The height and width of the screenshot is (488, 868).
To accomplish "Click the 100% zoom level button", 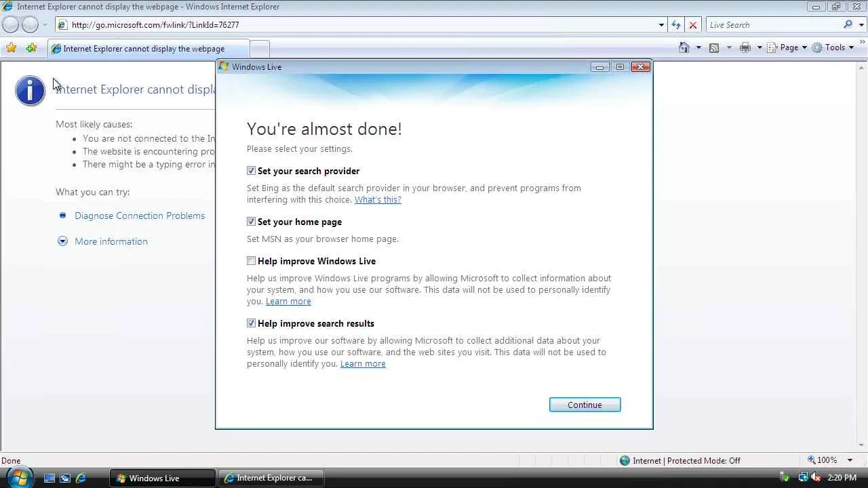I will point(822,460).
